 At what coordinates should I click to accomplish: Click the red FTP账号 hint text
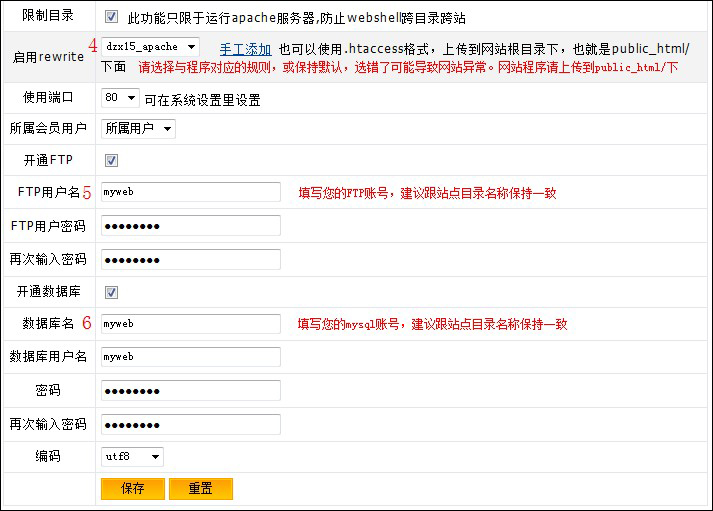427,193
